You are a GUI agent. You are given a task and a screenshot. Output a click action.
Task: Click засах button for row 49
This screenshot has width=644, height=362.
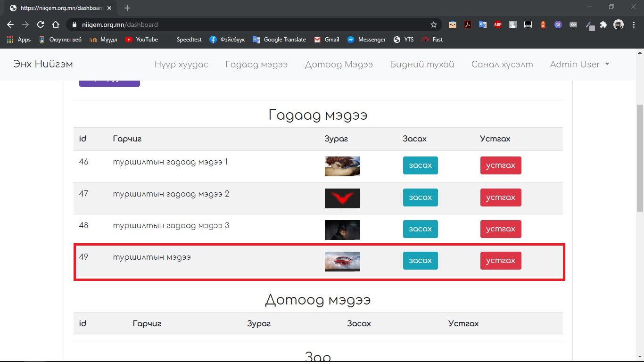[420, 261]
